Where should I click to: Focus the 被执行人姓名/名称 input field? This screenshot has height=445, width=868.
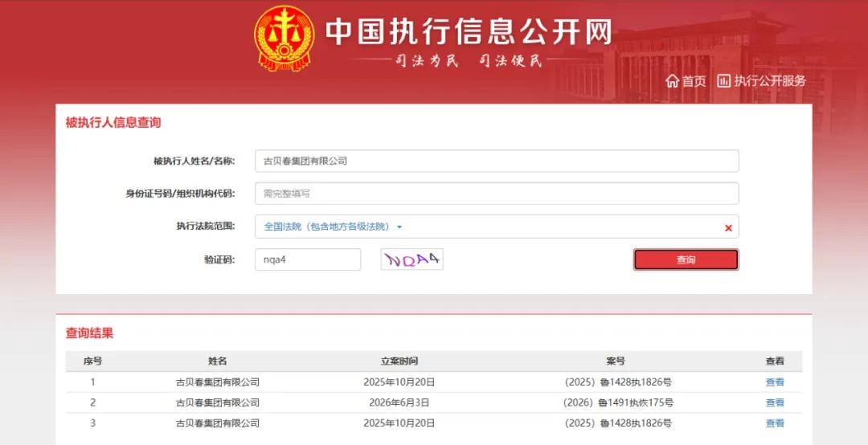pos(497,161)
